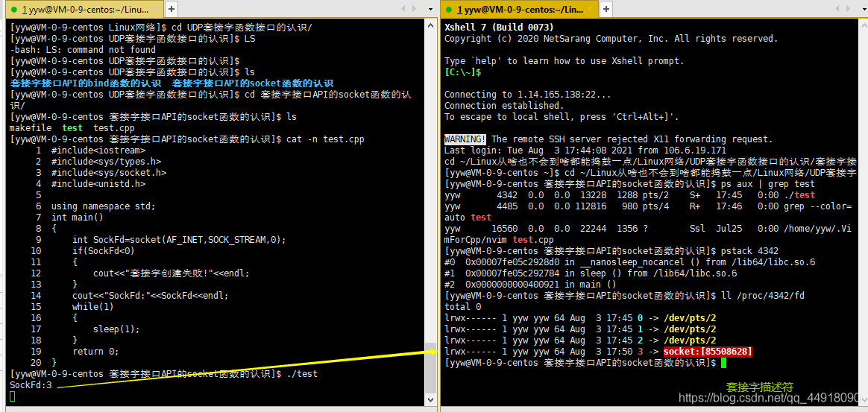Click the 'using namespace std;' line
868x412 pixels.
[x=104, y=206]
